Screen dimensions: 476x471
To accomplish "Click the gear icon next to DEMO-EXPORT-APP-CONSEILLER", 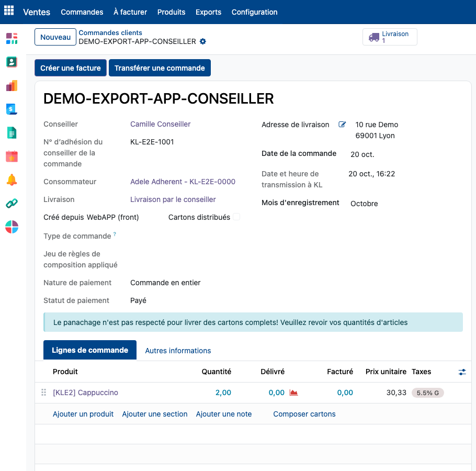I will 203,41.
